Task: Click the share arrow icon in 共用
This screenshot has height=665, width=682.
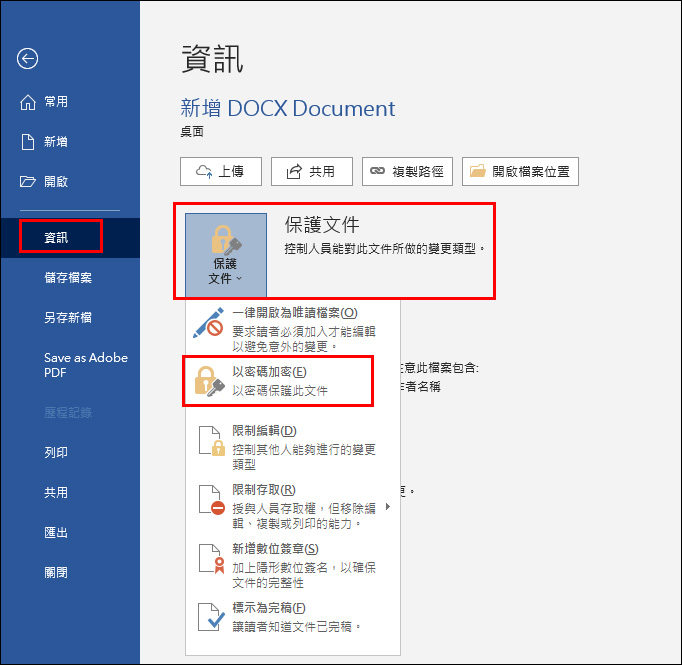Action: pyautogui.click(x=294, y=172)
